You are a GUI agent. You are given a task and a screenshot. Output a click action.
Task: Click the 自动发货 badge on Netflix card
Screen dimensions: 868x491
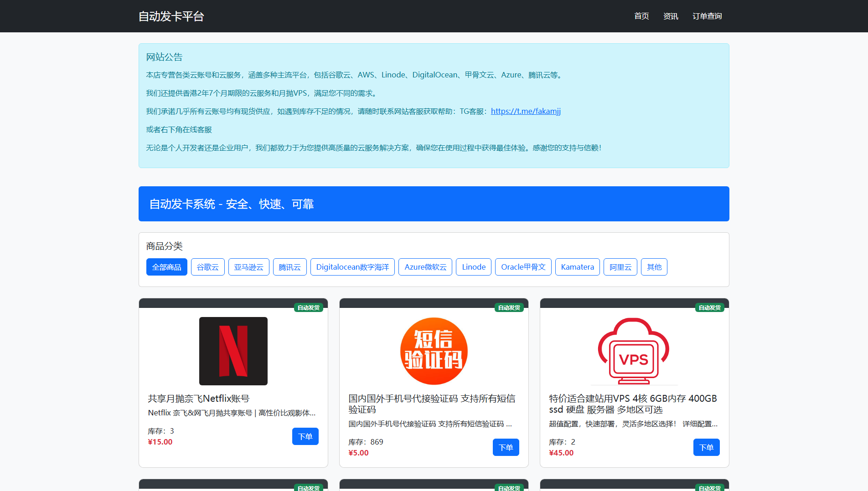[309, 308]
